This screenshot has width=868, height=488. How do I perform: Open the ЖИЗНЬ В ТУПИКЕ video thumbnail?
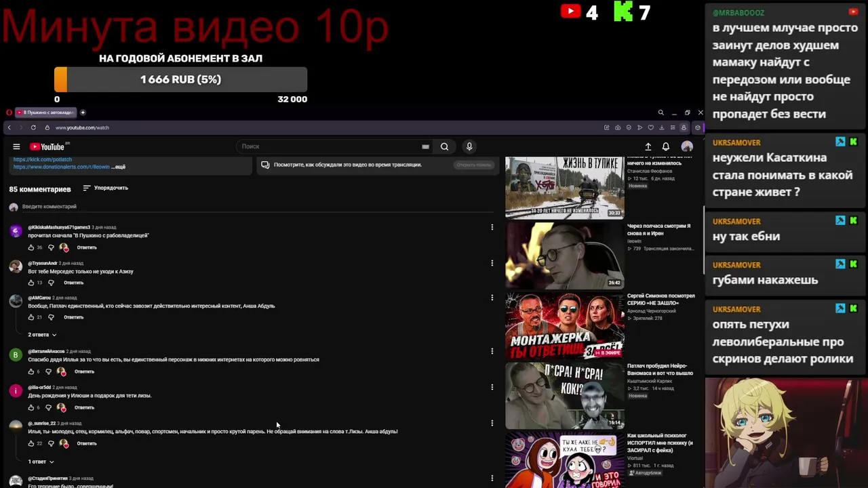coord(565,188)
